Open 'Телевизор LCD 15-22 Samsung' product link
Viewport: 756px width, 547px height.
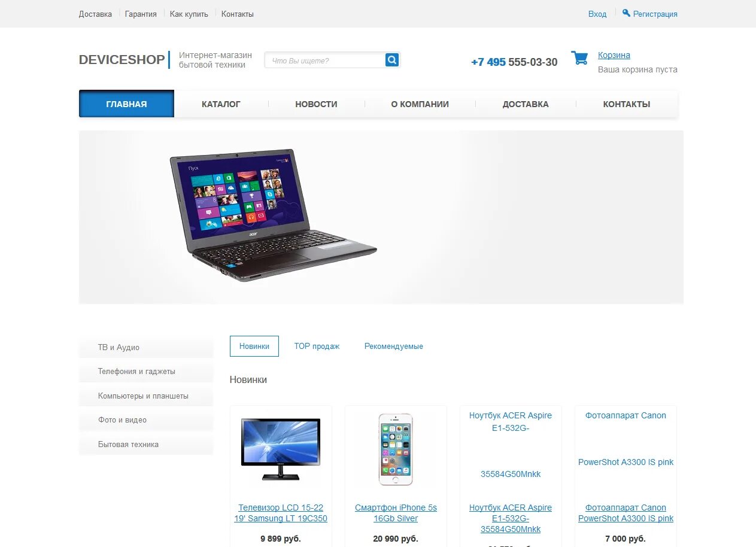pos(281,513)
